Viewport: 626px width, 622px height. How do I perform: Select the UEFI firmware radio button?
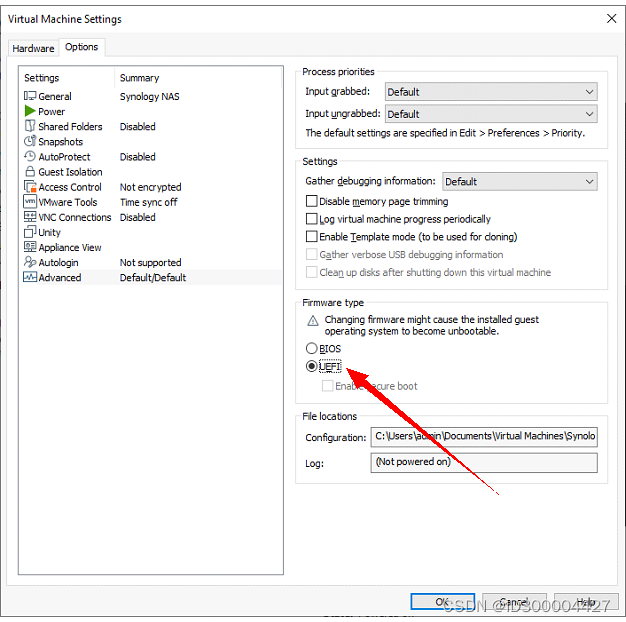point(311,366)
